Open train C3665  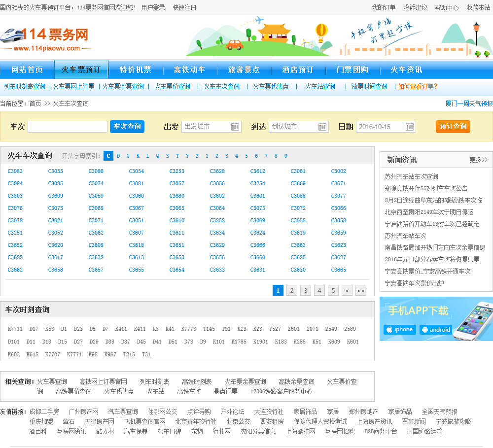coord(338,270)
